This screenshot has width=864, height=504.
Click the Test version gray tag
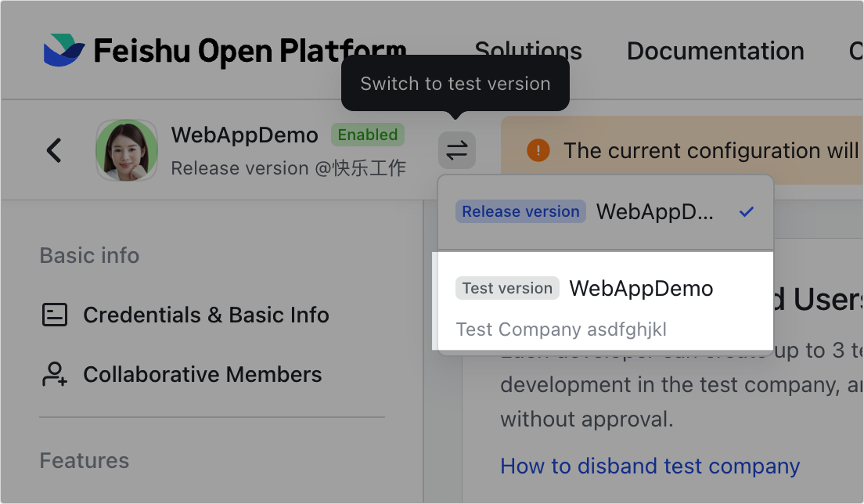click(507, 288)
